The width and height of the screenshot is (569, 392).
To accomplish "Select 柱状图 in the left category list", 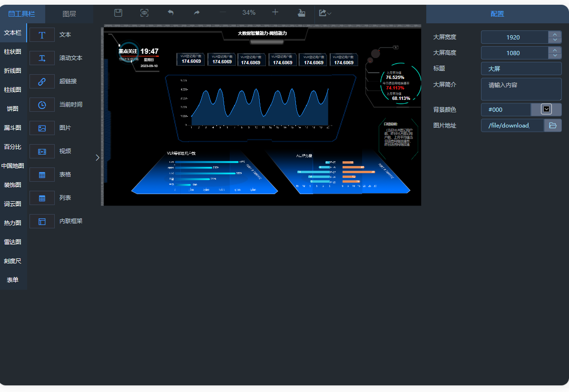I will (x=13, y=52).
